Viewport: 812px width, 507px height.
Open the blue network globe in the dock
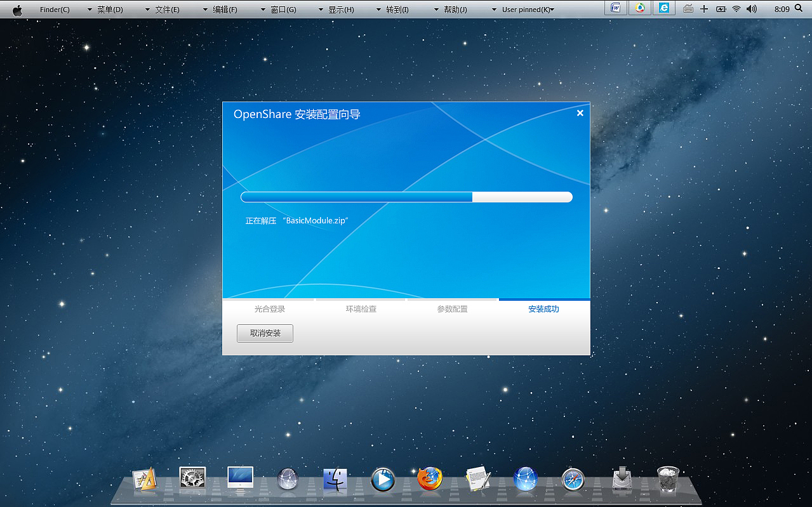526,479
